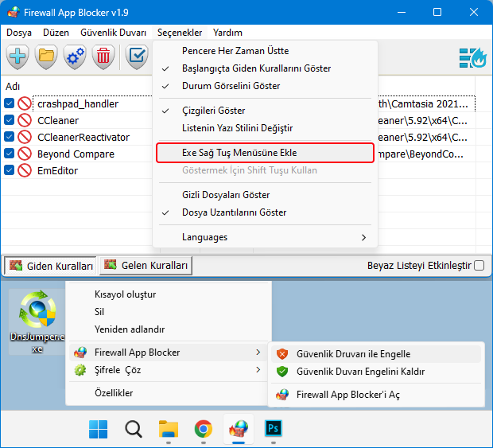Open the Yardım menu
This screenshot has width=493, height=448.
click(227, 33)
